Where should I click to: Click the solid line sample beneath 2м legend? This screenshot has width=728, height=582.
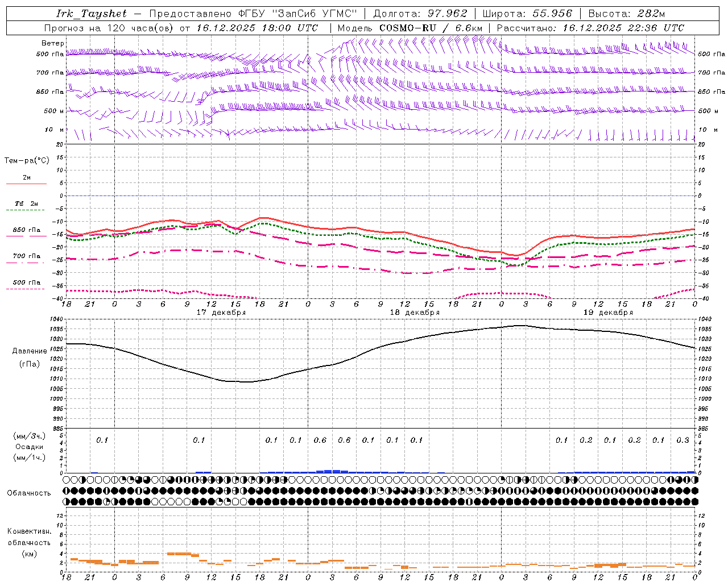tap(26, 184)
